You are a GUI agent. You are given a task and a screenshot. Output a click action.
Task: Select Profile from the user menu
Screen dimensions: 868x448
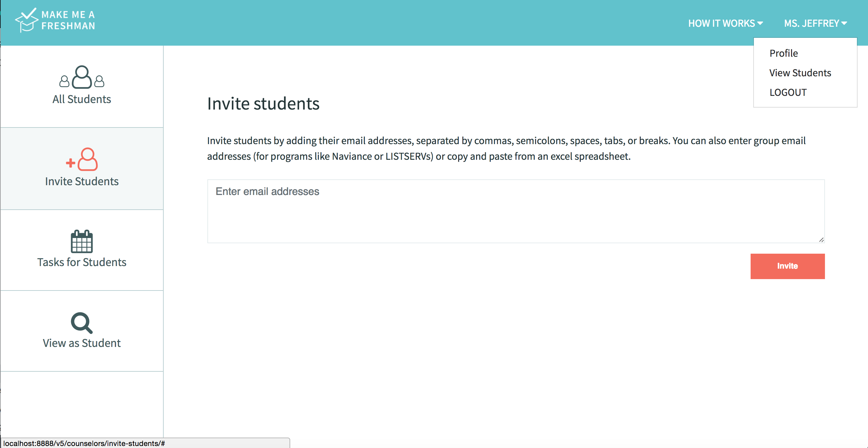[x=784, y=53]
